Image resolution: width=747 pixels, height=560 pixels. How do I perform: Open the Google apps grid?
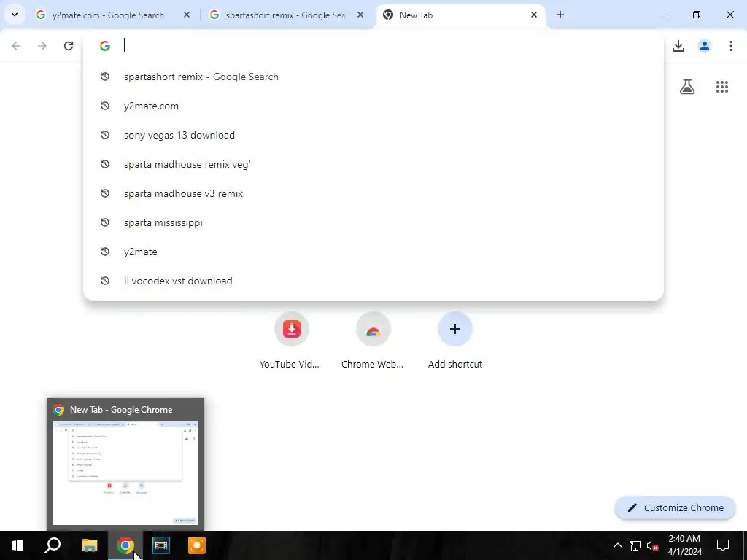(x=722, y=87)
